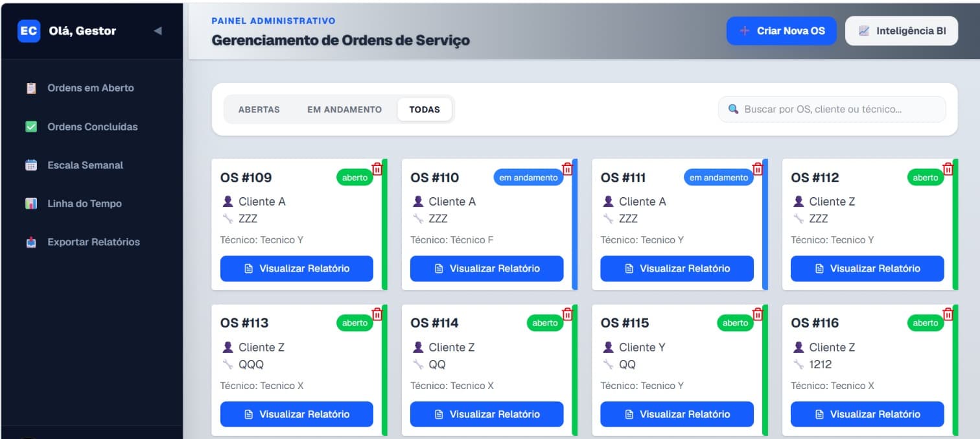Click the 'aberto' badge on OS #112

coord(926,178)
